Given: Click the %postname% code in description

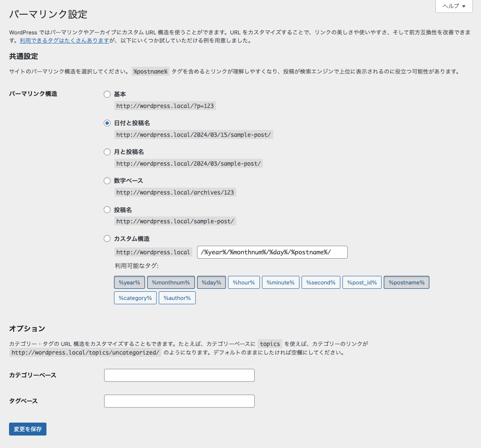Looking at the screenshot, I should (x=150, y=71).
